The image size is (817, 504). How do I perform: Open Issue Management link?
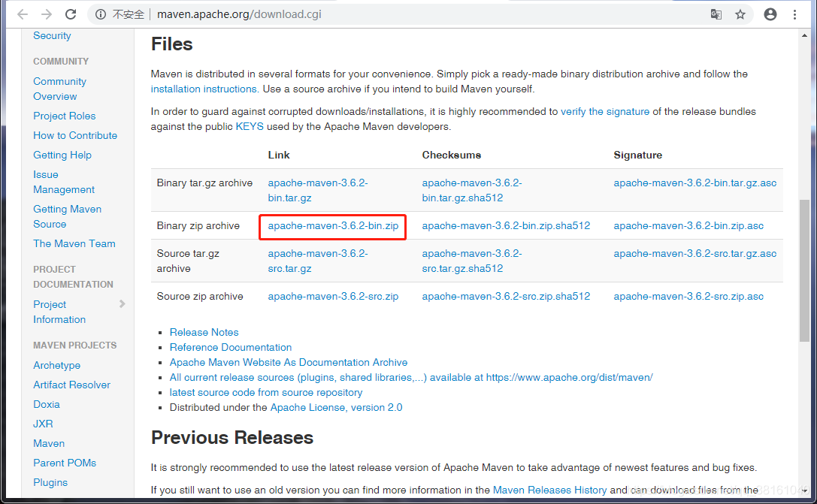pos(64,183)
